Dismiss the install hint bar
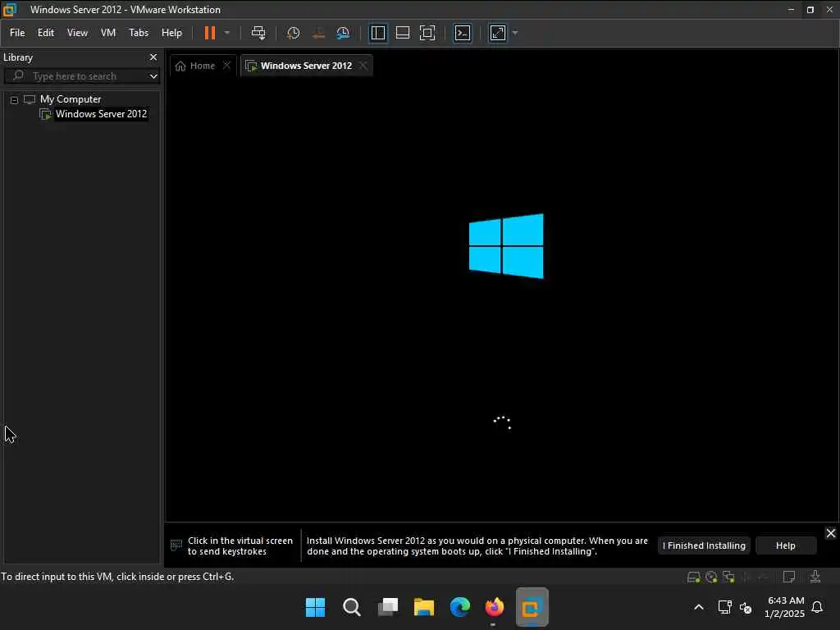Screen dimensions: 840x630 pyautogui.click(x=830, y=533)
